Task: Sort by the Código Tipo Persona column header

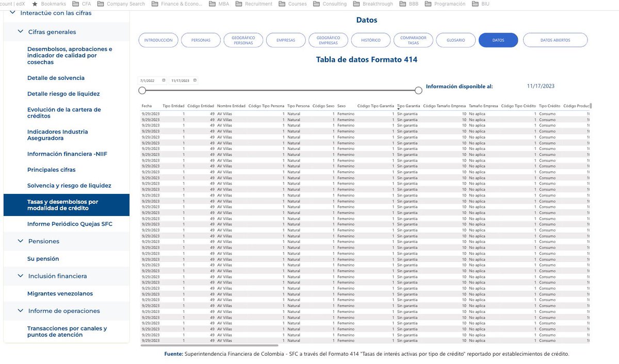Action: click(x=266, y=106)
